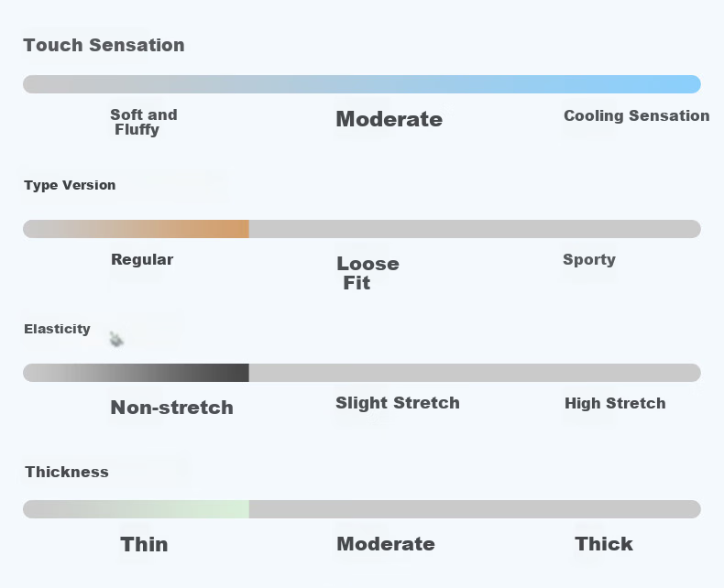Select the Non-stretch elasticity label
Screen dimensions: 724x588
pos(171,408)
